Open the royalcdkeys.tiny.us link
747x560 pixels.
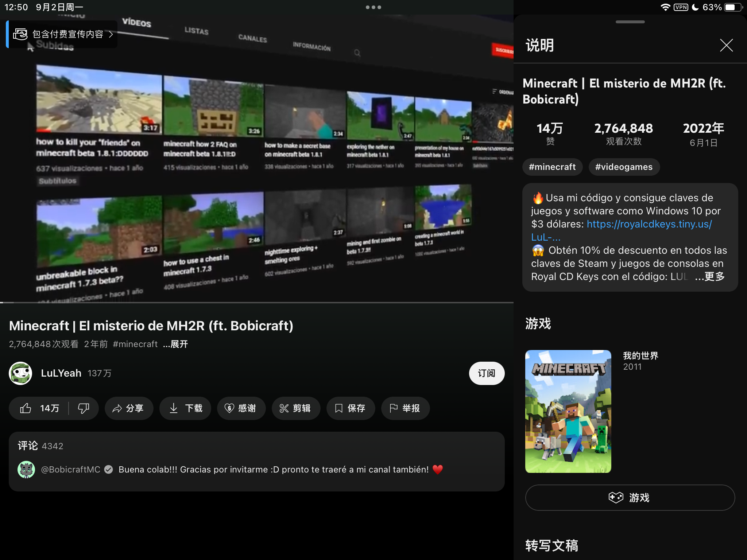[x=649, y=224]
